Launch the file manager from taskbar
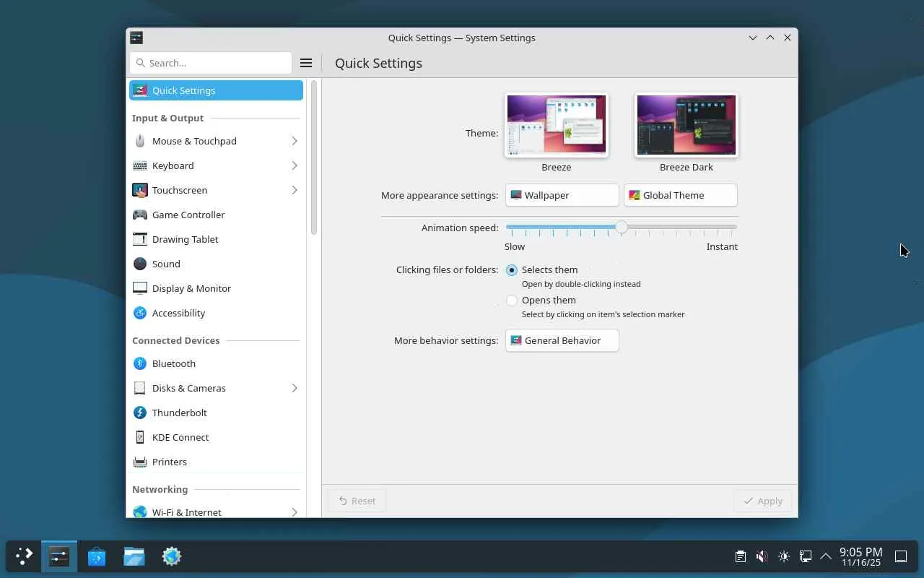The height and width of the screenshot is (578, 924). [134, 556]
